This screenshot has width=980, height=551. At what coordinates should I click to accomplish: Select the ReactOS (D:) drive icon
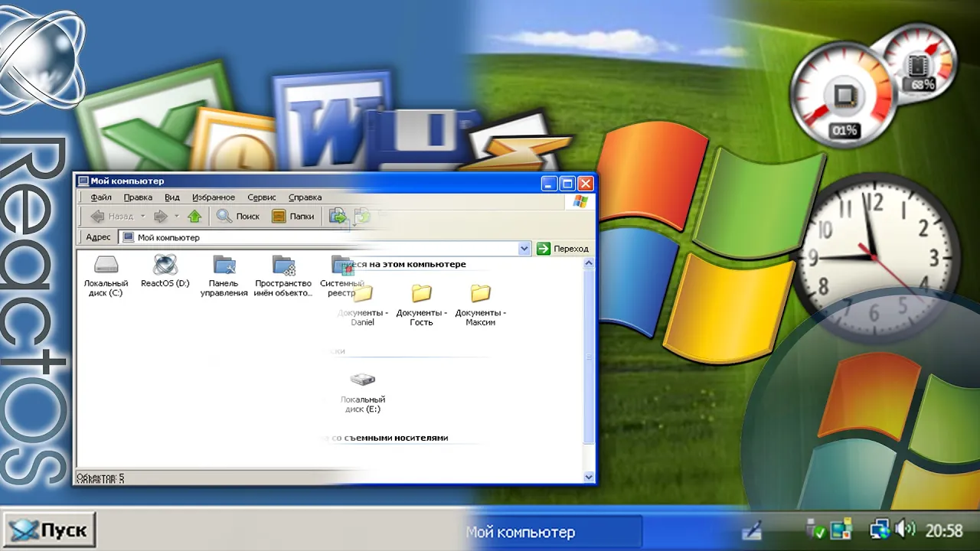coord(165,272)
